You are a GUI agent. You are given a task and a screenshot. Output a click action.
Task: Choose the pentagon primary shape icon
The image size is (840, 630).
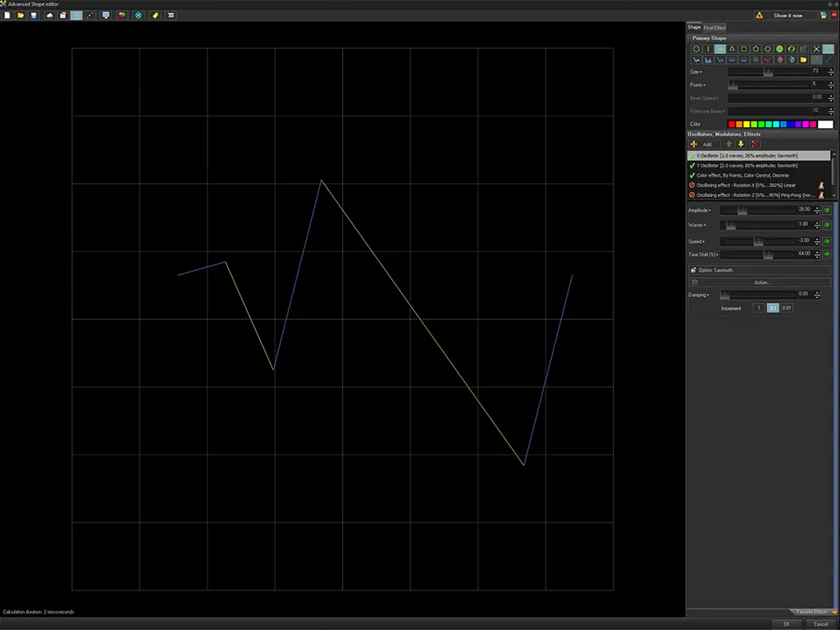point(756,49)
